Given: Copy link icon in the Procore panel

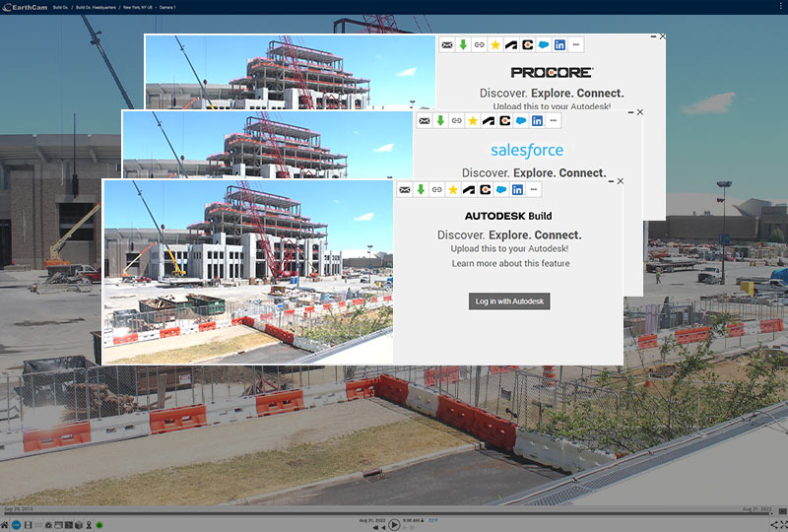Looking at the screenshot, I should point(479,44).
